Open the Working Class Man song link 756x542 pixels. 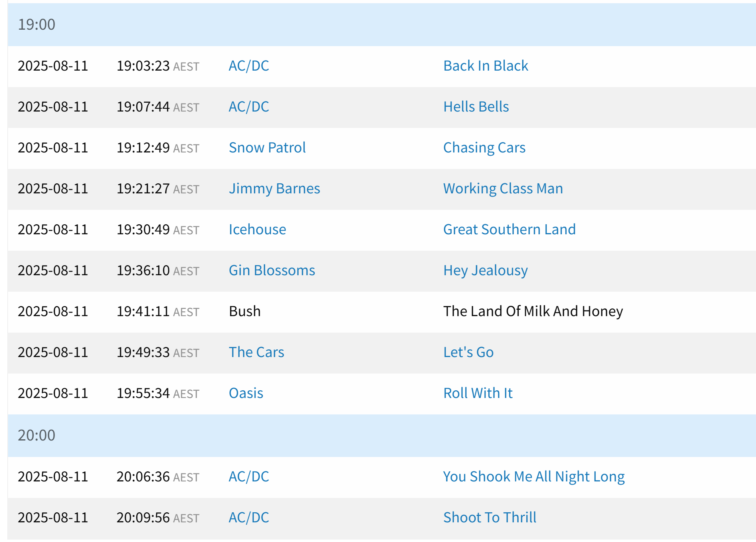click(503, 189)
